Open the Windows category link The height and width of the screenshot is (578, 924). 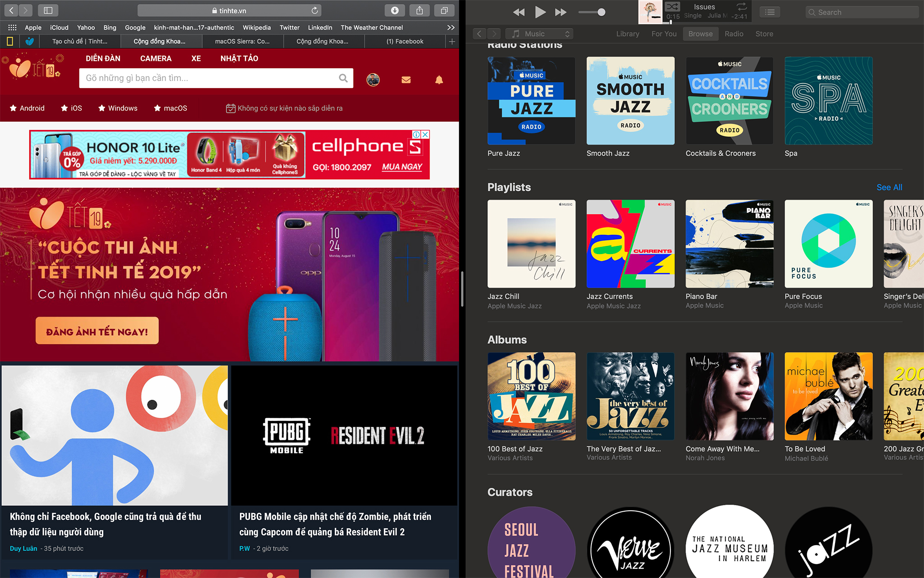point(118,108)
